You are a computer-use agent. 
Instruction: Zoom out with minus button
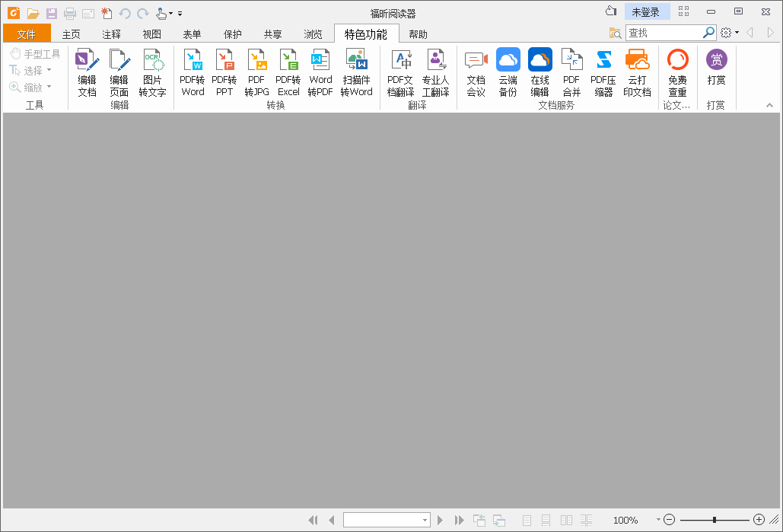coord(670,520)
